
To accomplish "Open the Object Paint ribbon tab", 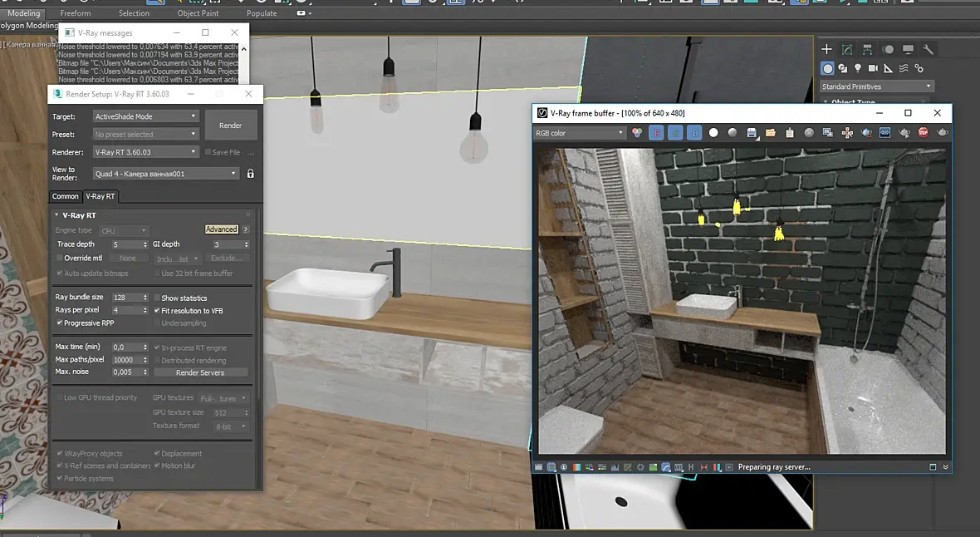I will tap(198, 13).
